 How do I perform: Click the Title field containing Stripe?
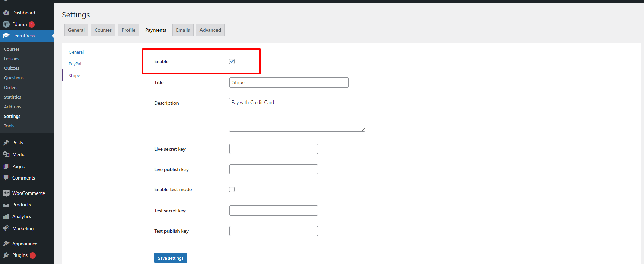pyautogui.click(x=289, y=82)
